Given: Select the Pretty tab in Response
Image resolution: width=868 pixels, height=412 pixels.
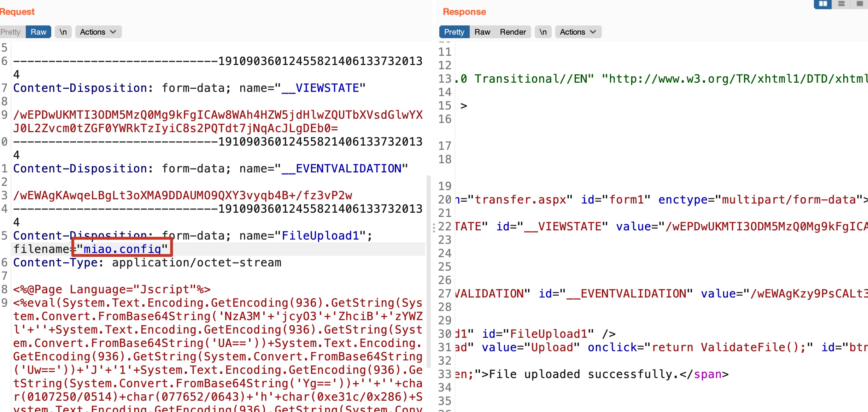Looking at the screenshot, I should tap(454, 32).
